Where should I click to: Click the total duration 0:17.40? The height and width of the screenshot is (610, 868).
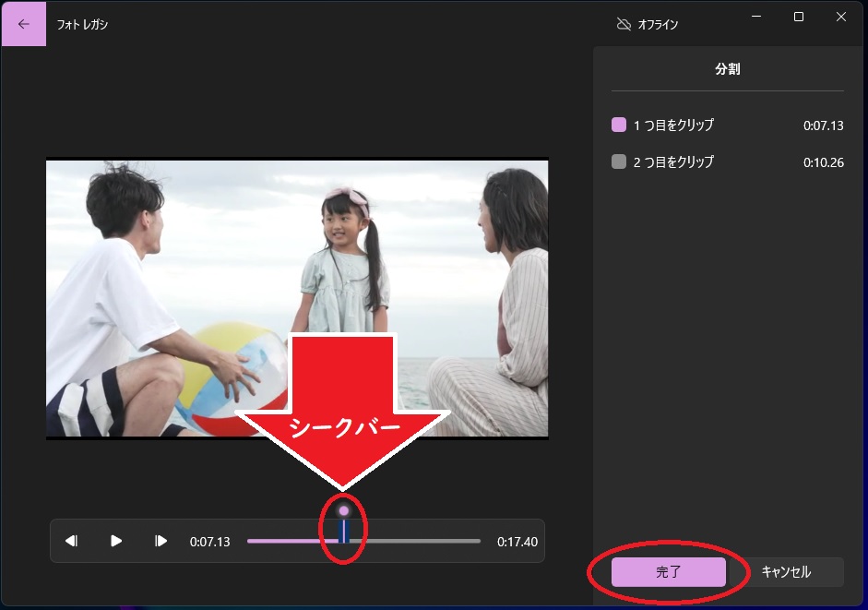tap(517, 542)
